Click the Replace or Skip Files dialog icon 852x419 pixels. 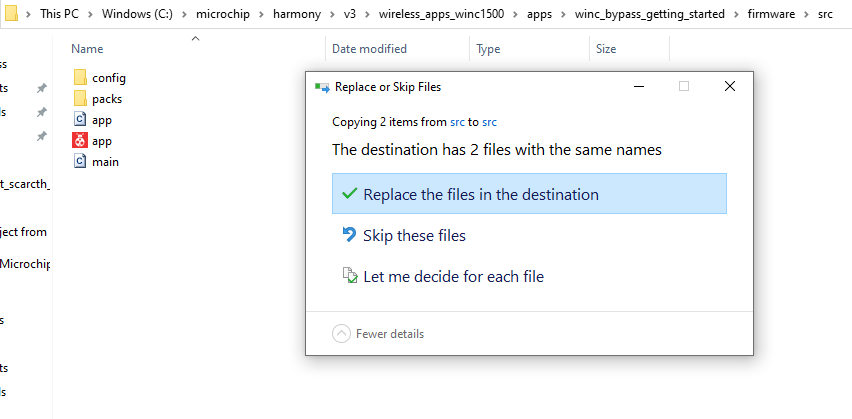click(322, 87)
